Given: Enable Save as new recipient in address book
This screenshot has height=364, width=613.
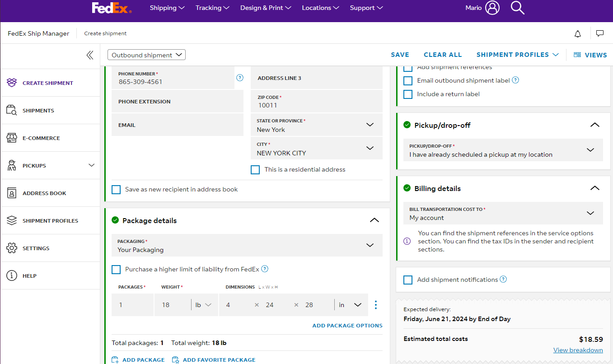Looking at the screenshot, I should [116, 190].
